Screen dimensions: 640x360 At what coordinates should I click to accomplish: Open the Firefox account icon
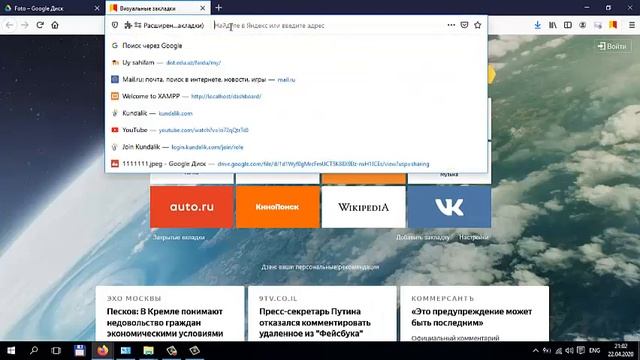(583, 25)
